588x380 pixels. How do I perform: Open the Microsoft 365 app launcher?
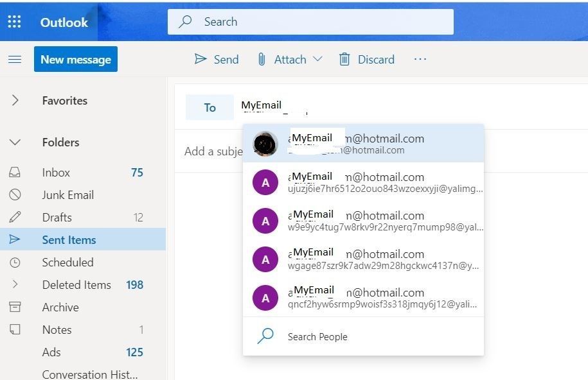click(14, 22)
